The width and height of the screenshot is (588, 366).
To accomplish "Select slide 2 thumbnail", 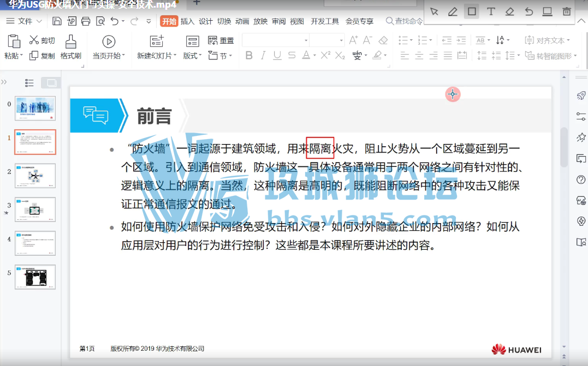I will tap(35, 176).
